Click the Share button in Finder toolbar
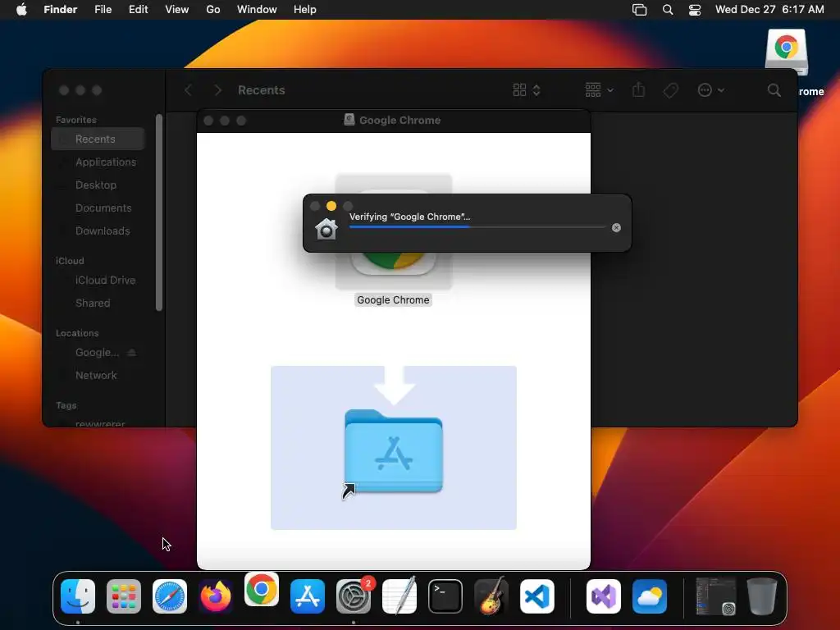Screen dimensions: 840x630 coord(638,90)
